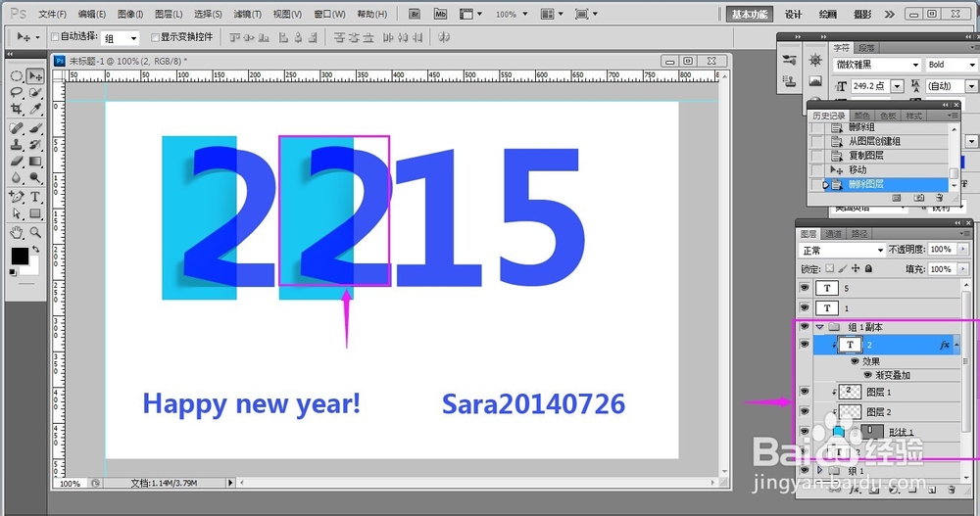Launch Mini Bridge from the Mb icon
This screenshot has width=980, height=516.
point(440,14)
